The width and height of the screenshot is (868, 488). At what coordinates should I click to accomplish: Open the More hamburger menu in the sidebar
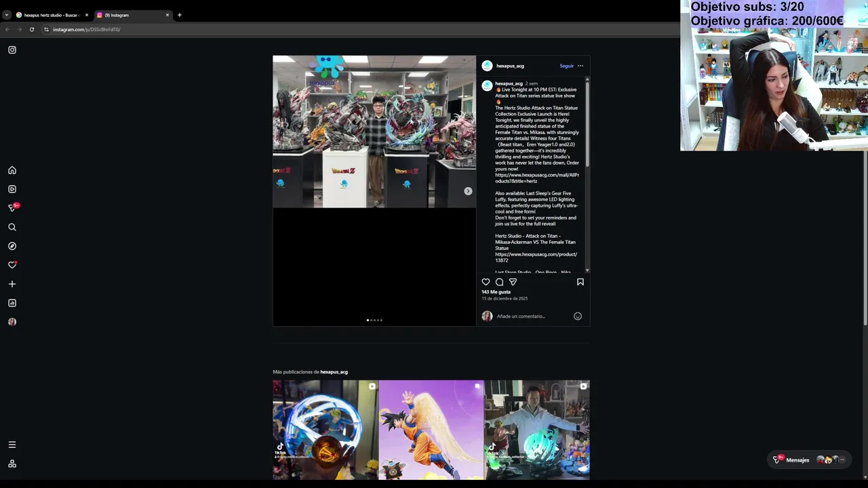pos(12,445)
